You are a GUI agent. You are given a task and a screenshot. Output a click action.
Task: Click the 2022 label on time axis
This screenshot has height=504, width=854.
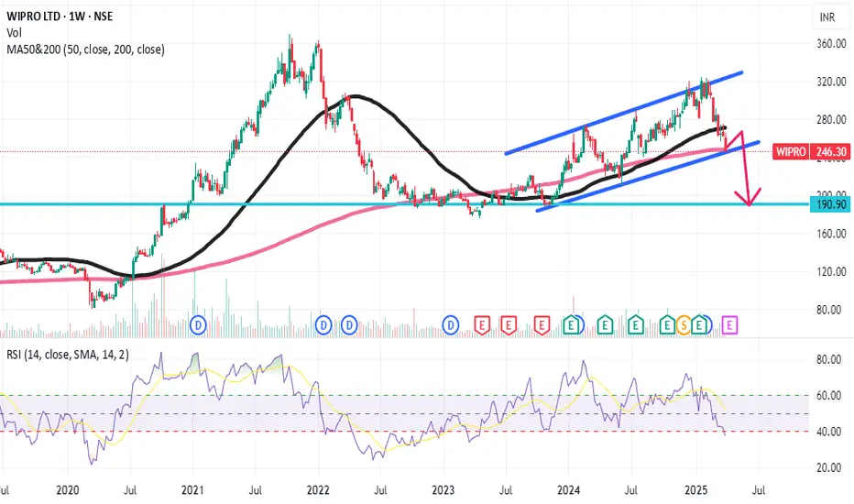coord(318,490)
